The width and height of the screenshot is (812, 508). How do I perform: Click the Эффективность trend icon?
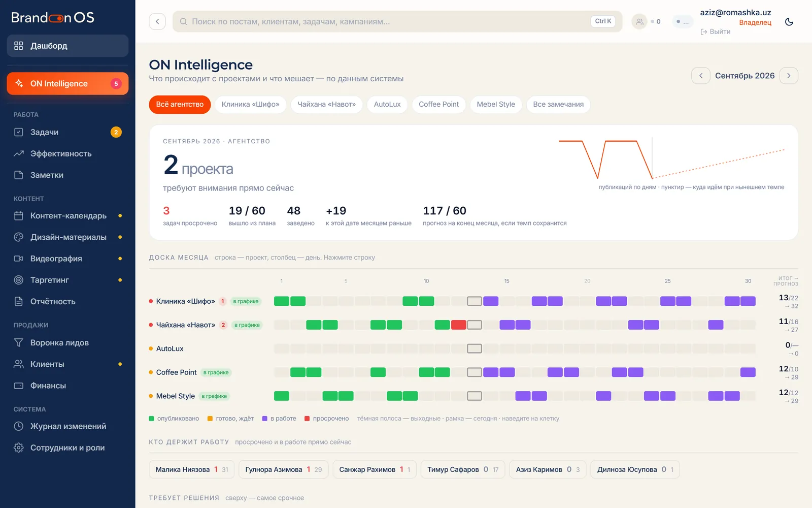coord(19,153)
